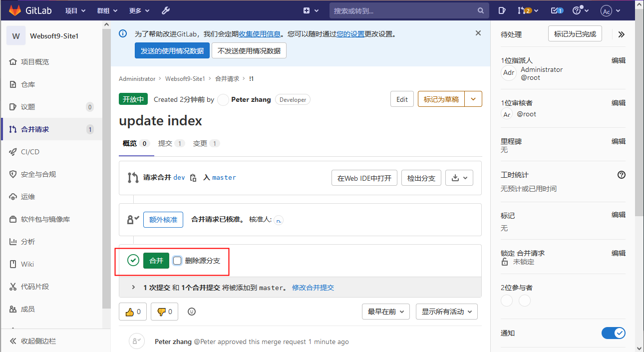Click the thumbs down reaction button

click(164, 312)
